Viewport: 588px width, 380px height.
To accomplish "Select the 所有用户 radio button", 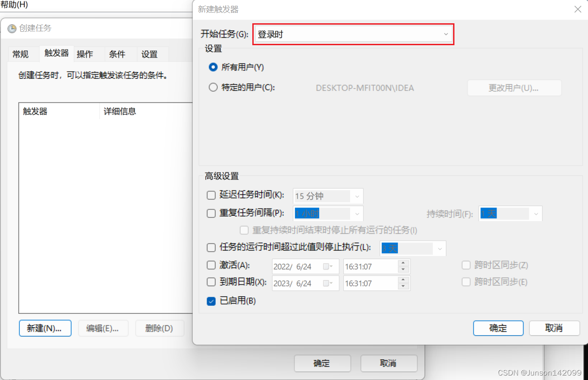I will (213, 67).
